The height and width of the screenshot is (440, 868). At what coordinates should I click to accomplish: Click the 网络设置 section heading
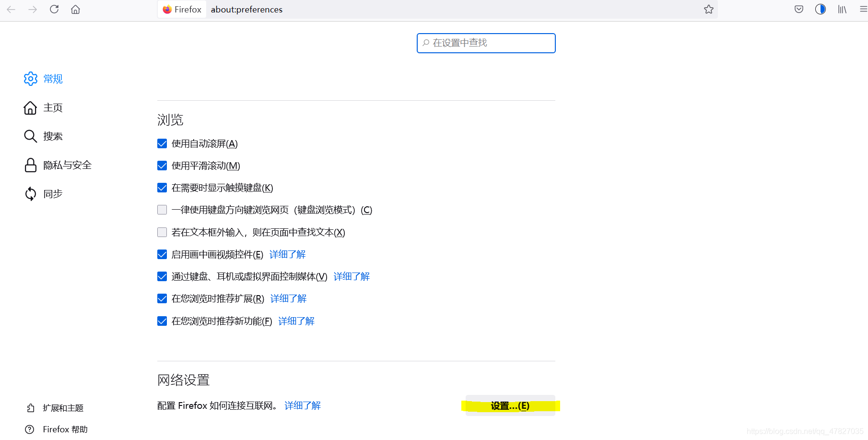pos(184,380)
